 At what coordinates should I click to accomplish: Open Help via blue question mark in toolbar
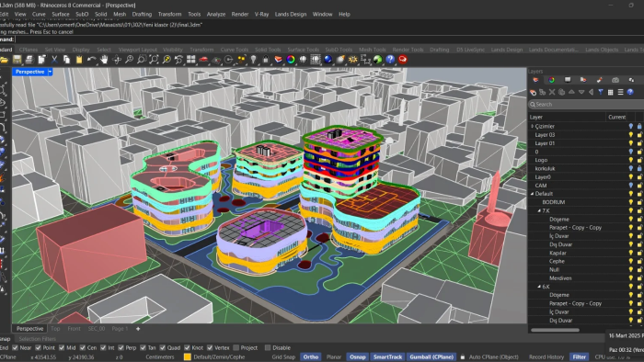390,60
